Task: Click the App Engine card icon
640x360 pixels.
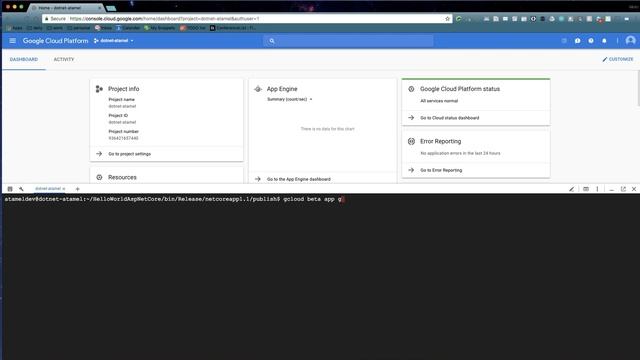Action: tap(258, 89)
